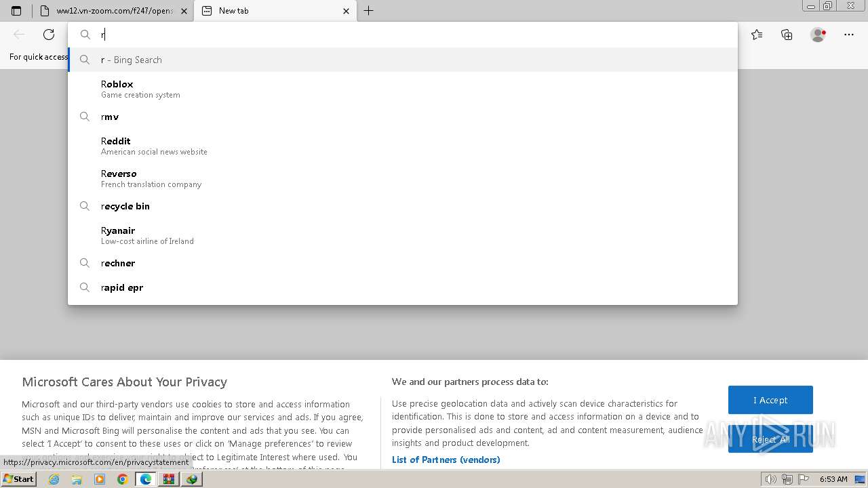Open the browser profile avatar
This screenshot has height=488, width=868.
click(x=818, y=35)
